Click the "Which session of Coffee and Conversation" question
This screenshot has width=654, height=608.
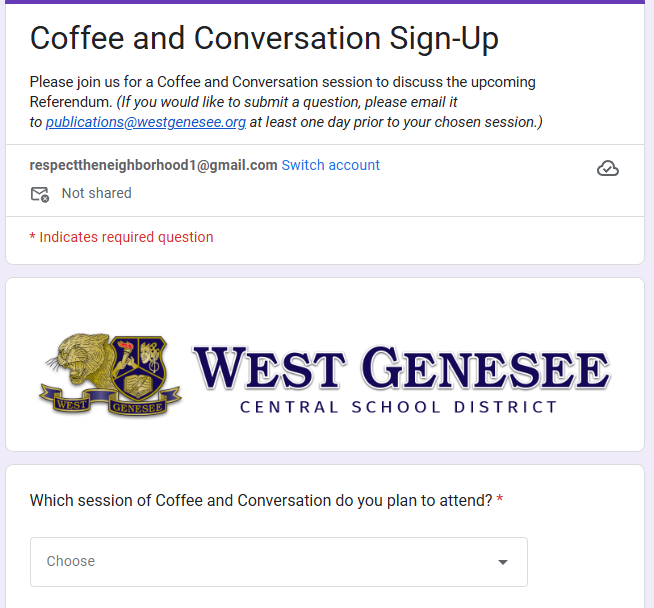click(260, 500)
